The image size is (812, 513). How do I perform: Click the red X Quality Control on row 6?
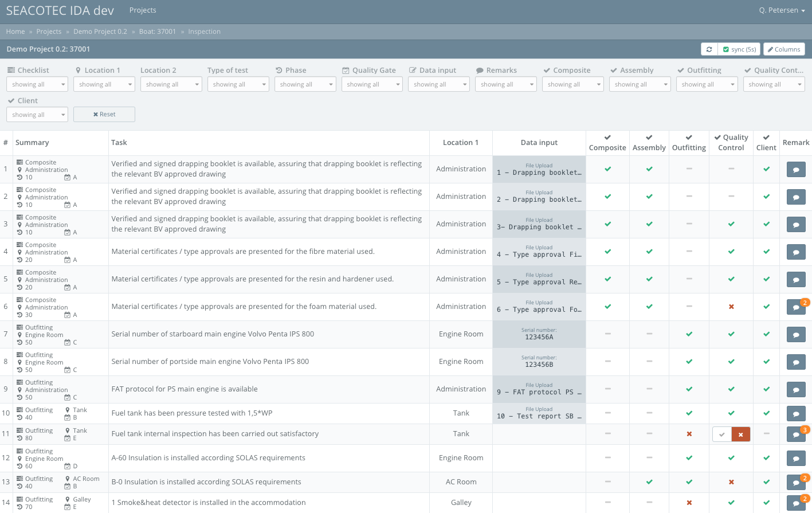point(731,307)
